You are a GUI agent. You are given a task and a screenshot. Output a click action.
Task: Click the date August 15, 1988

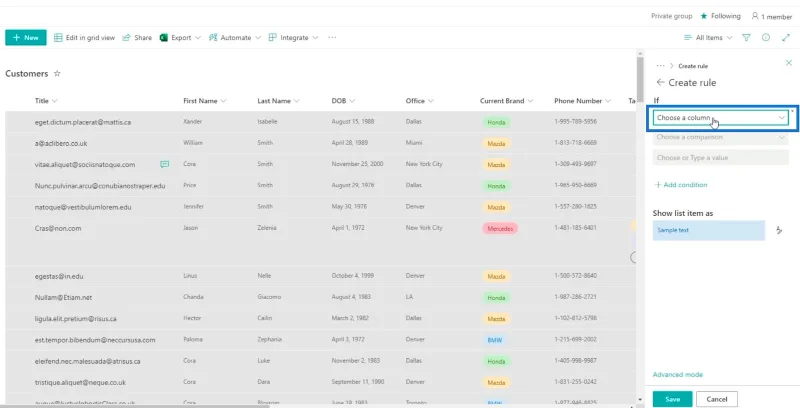coord(353,122)
